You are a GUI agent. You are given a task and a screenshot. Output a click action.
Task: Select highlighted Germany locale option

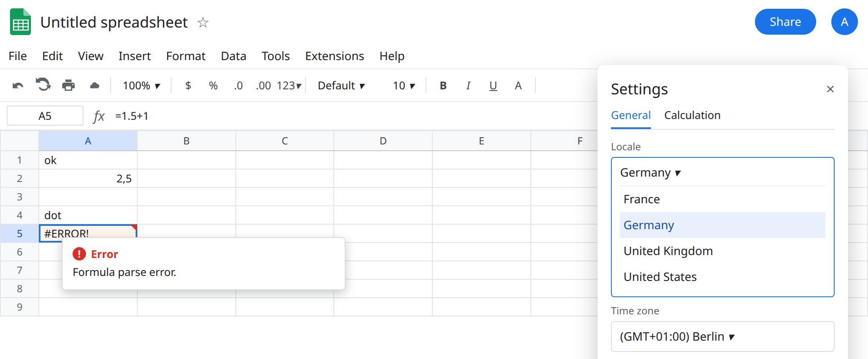tap(722, 225)
